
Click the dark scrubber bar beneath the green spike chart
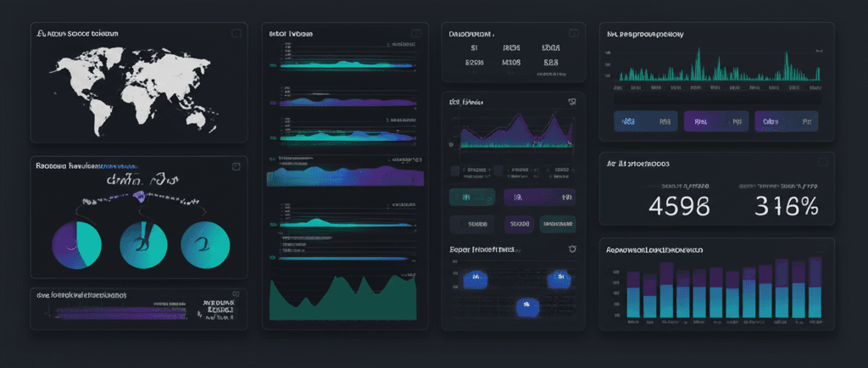coord(717,99)
